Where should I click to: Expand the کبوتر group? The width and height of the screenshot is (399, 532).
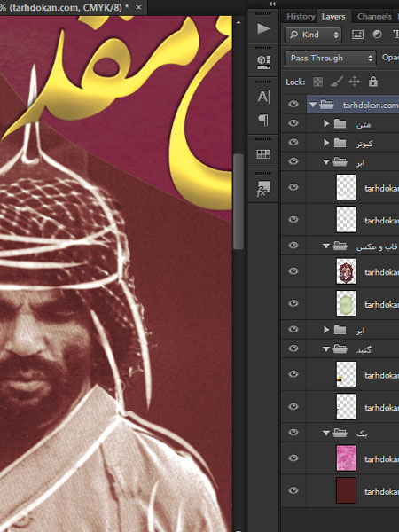coord(326,143)
